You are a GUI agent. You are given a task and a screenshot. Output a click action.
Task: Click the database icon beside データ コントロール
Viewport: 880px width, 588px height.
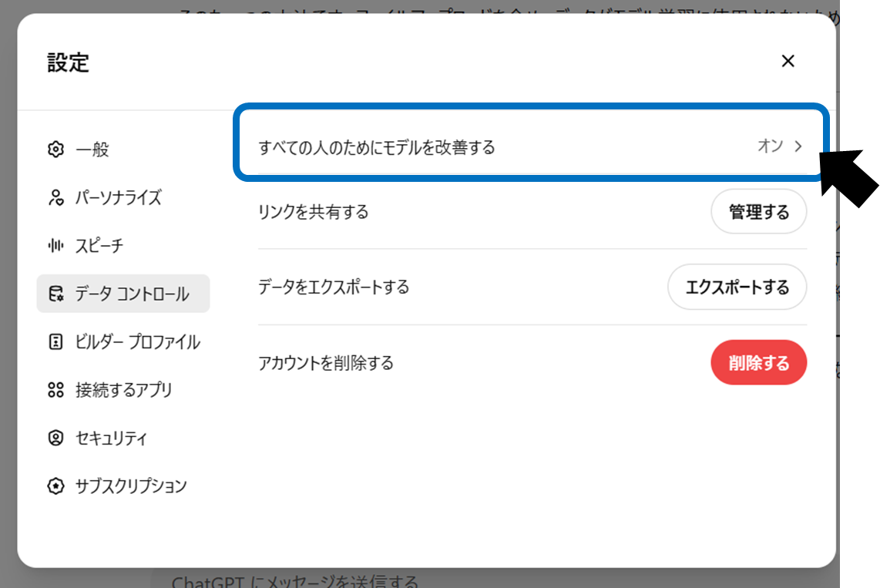coord(55,294)
